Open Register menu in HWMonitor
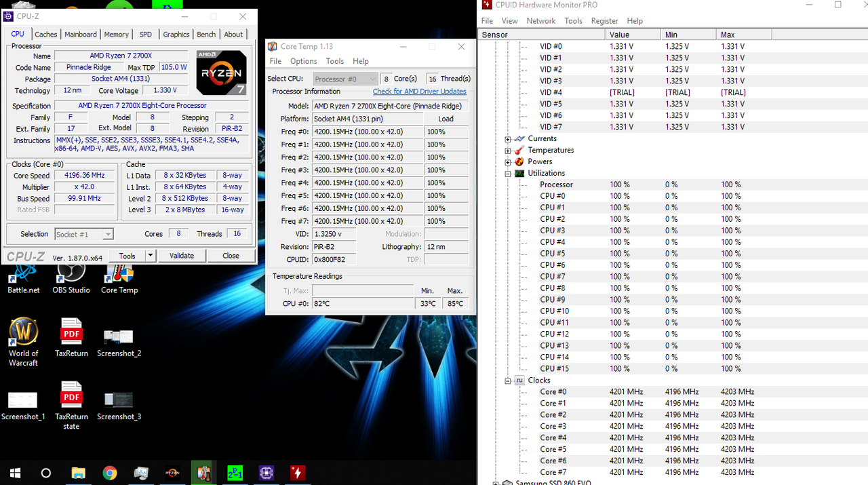Viewport: 868px width, 485px height. click(x=604, y=21)
